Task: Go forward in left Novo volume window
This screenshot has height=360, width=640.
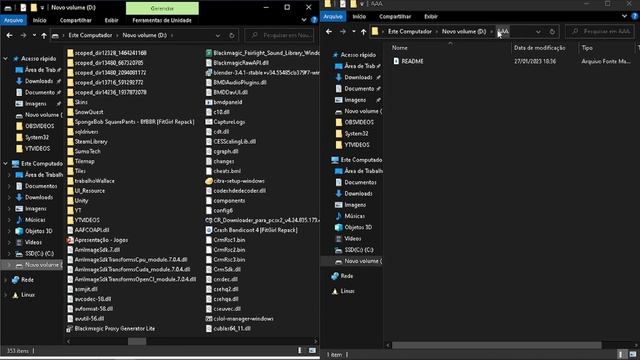Action: 23,36
